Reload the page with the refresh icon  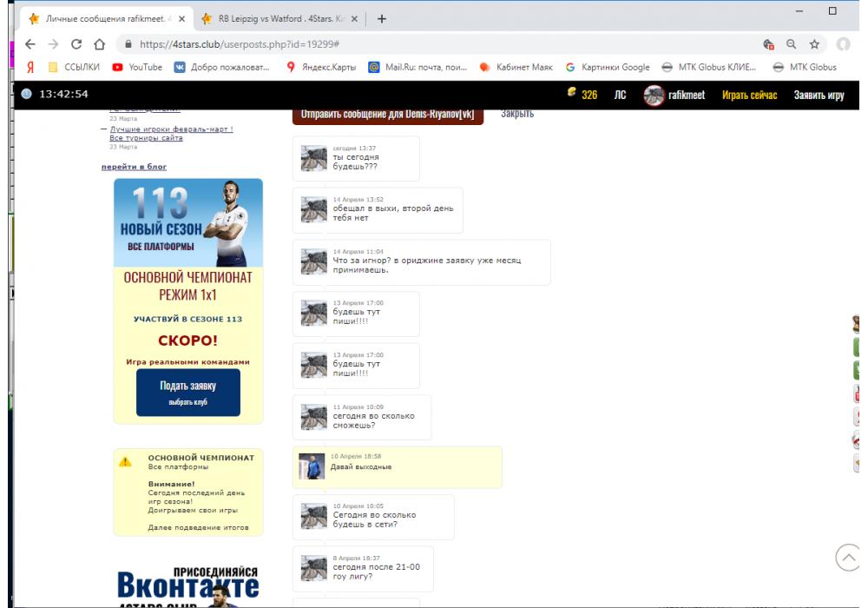point(76,43)
